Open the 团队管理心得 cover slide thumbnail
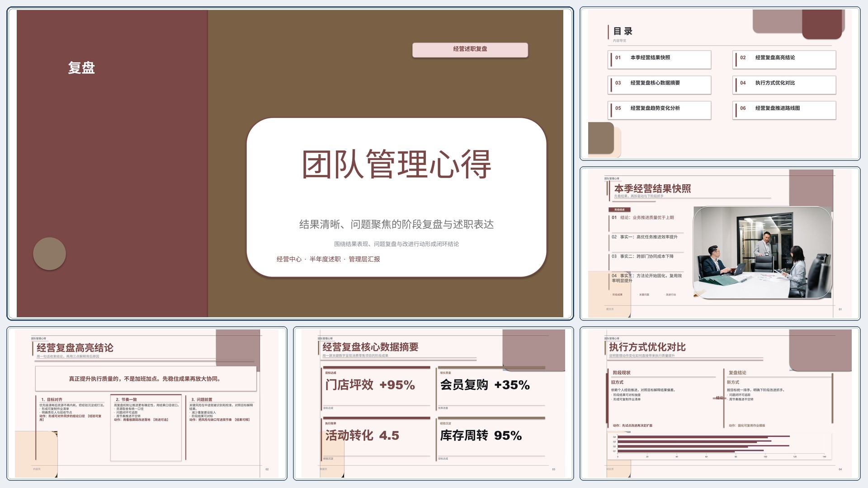Image resolution: width=868 pixels, height=488 pixels. (x=290, y=164)
